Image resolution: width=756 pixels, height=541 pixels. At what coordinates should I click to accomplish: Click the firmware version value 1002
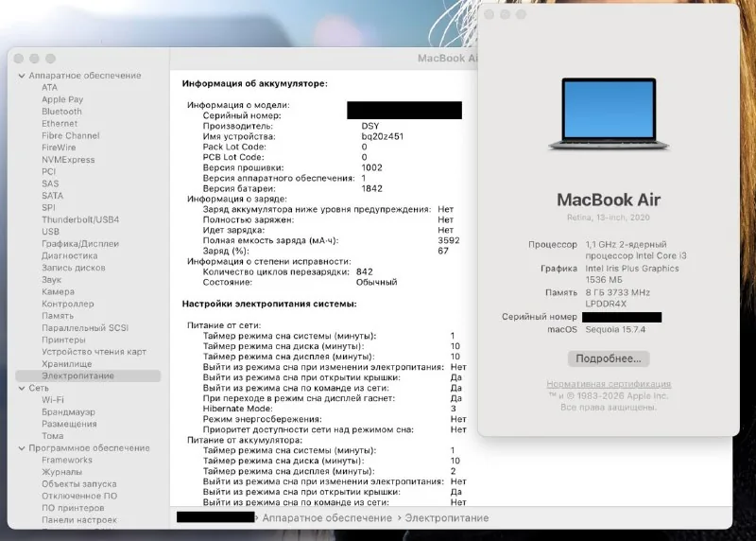(x=371, y=168)
